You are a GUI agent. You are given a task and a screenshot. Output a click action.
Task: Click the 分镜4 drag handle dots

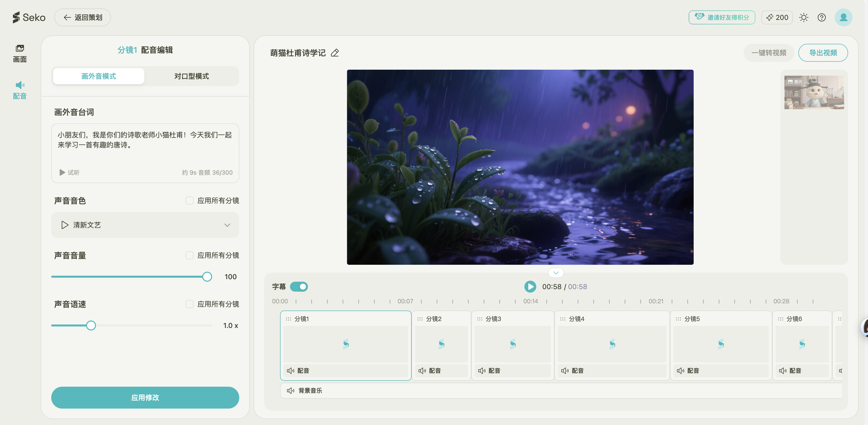point(563,319)
